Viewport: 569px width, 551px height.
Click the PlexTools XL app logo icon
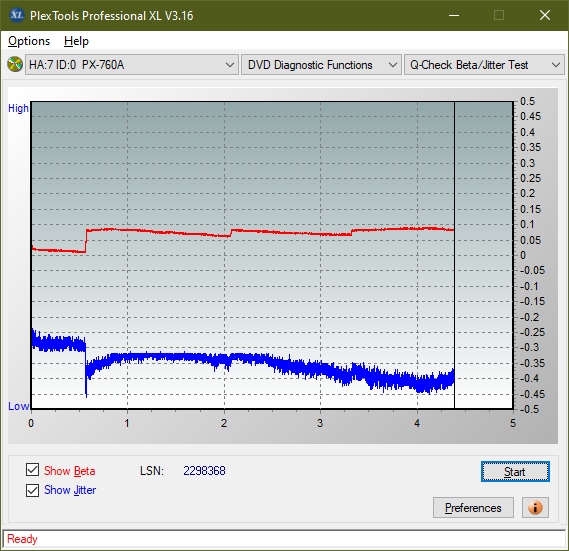[x=17, y=15]
